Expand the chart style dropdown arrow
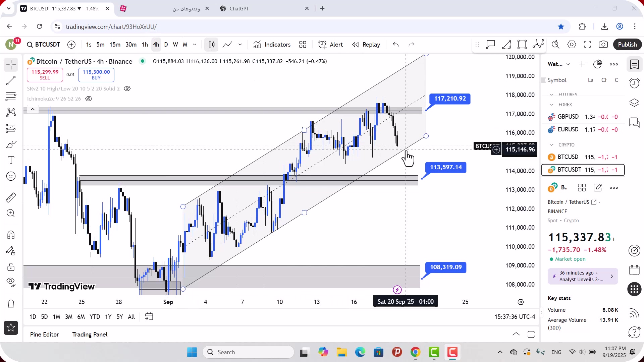 240,45
